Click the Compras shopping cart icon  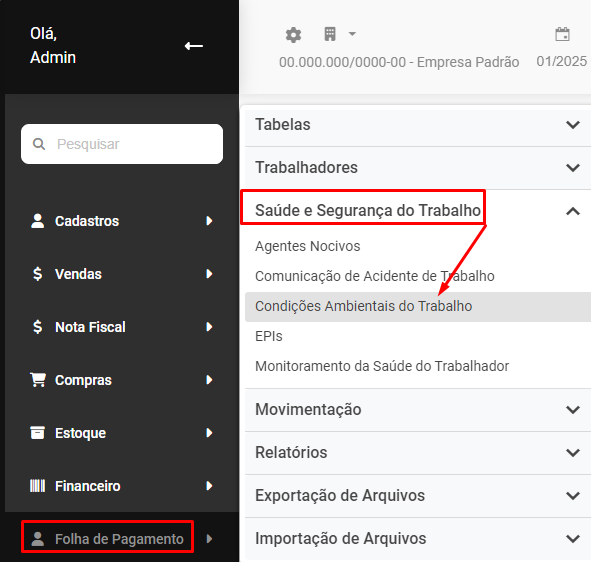tap(38, 380)
